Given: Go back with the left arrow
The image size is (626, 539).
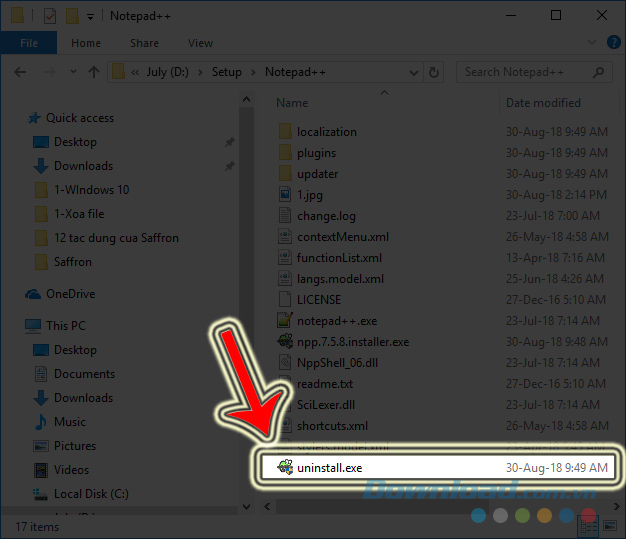Looking at the screenshot, I should pyautogui.click(x=20, y=72).
